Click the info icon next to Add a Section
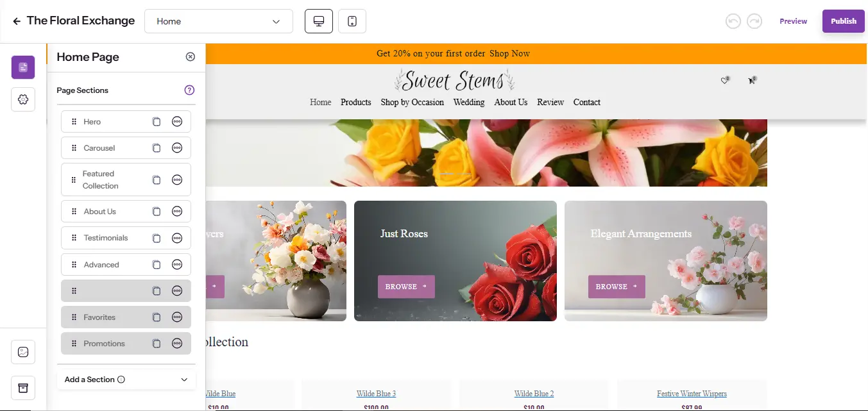The width and height of the screenshot is (868, 411). tap(121, 380)
